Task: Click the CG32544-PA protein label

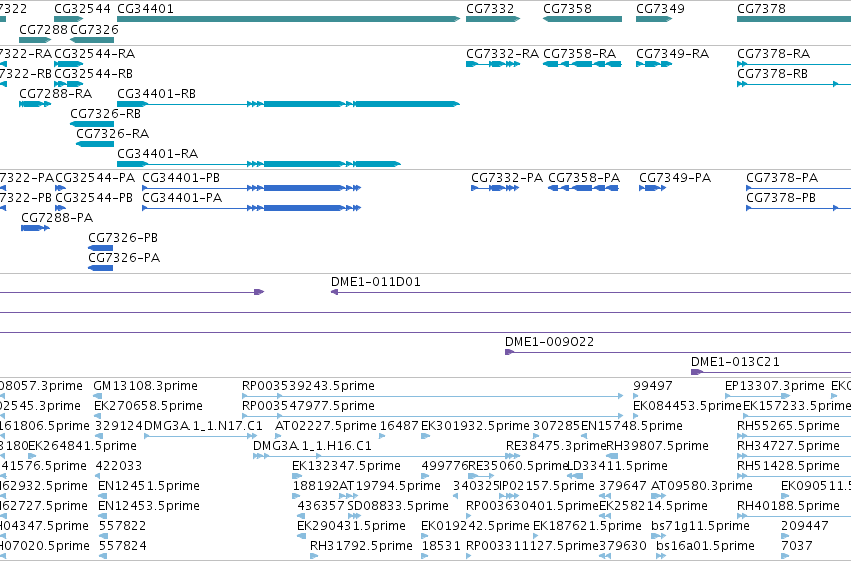Action: [95, 178]
